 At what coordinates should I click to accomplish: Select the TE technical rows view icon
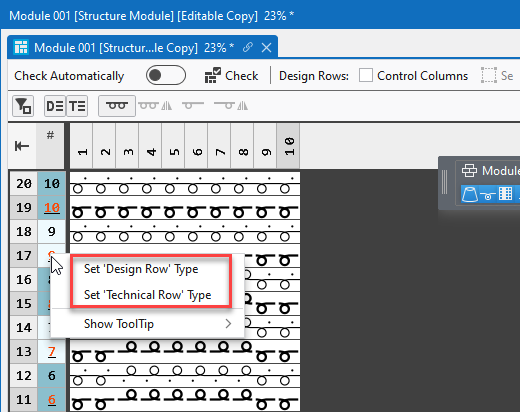(x=77, y=106)
